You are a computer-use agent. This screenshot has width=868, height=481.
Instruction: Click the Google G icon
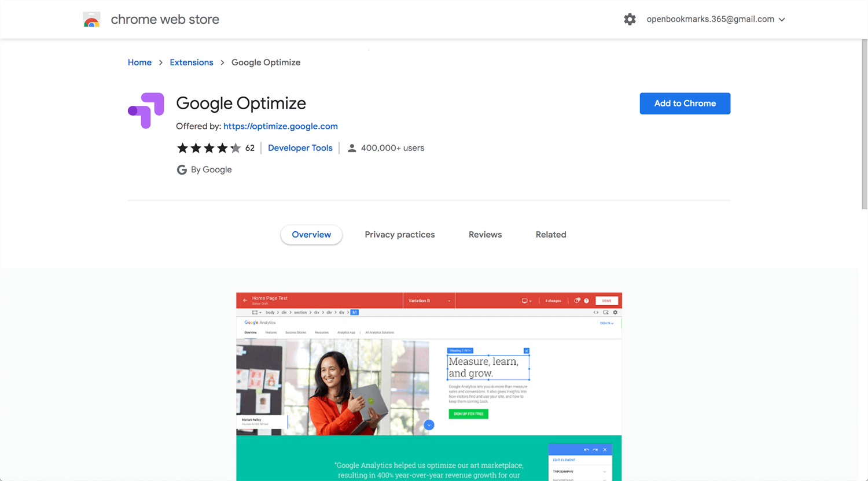182,169
